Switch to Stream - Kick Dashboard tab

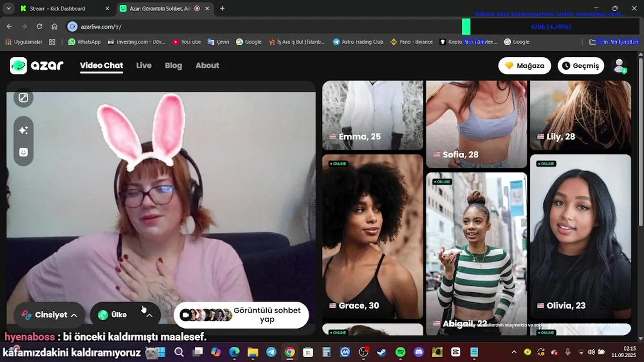(x=64, y=9)
